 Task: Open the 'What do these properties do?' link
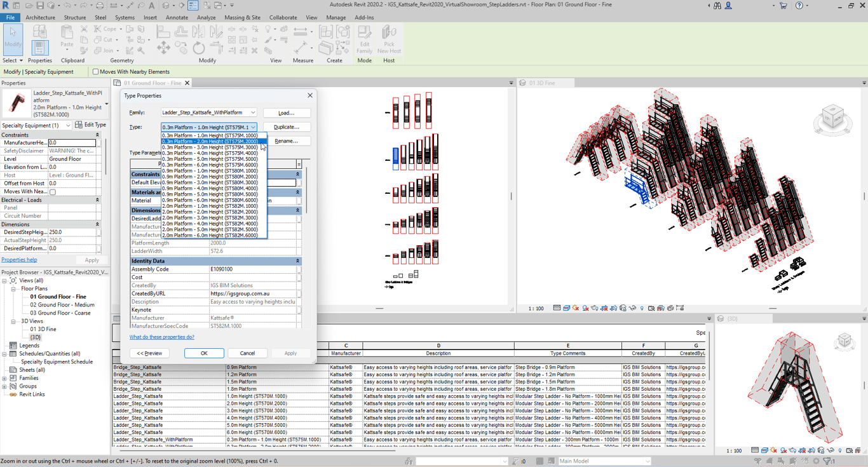point(162,337)
